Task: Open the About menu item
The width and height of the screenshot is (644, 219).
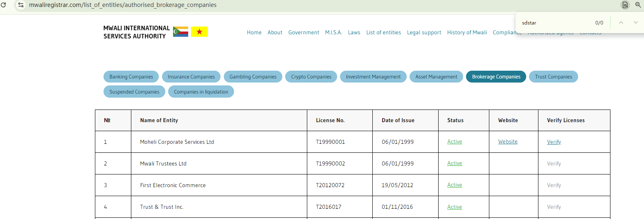Action: 275,33
